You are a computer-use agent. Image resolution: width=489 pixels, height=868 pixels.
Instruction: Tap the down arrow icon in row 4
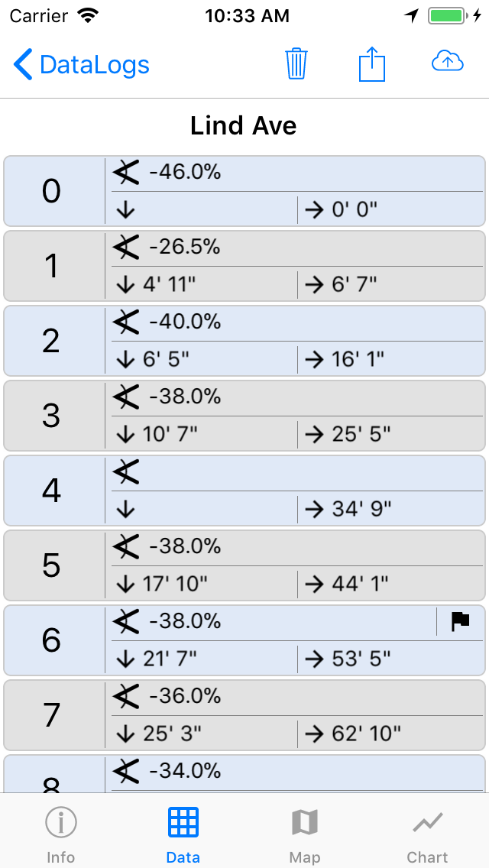[125, 510]
